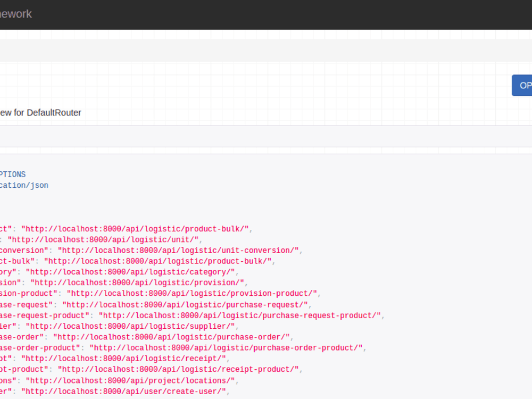Select the 'ase-request"' JSON key
Image resolution: width=532 pixels, height=399 pixels.
[x=27, y=305]
